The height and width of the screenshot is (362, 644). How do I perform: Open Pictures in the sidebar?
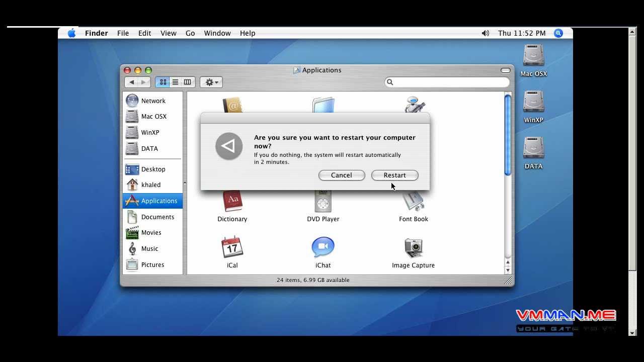[x=152, y=264]
